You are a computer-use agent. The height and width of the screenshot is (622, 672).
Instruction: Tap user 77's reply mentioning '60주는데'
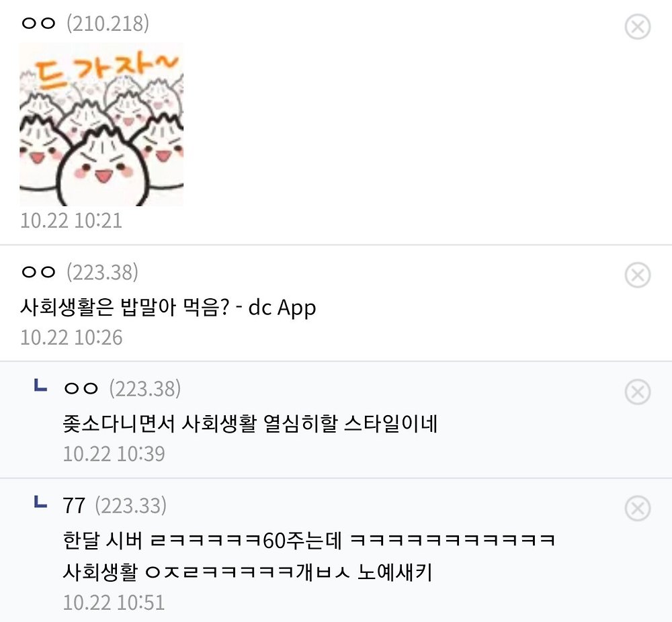click(x=309, y=556)
